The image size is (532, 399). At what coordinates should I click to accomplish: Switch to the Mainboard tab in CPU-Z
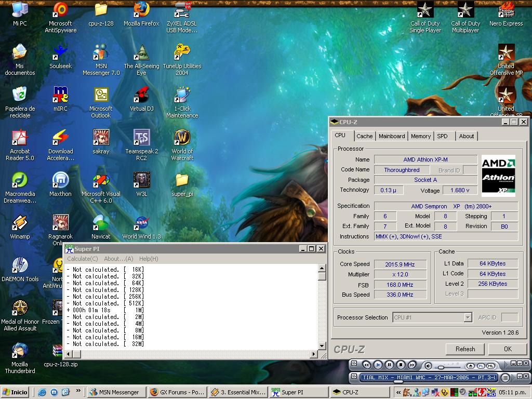[x=392, y=136]
